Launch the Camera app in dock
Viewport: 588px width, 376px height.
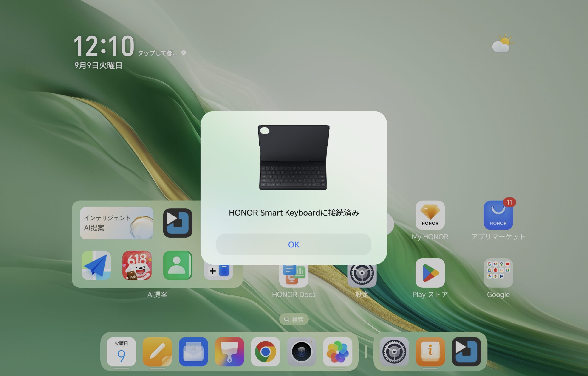tap(301, 352)
